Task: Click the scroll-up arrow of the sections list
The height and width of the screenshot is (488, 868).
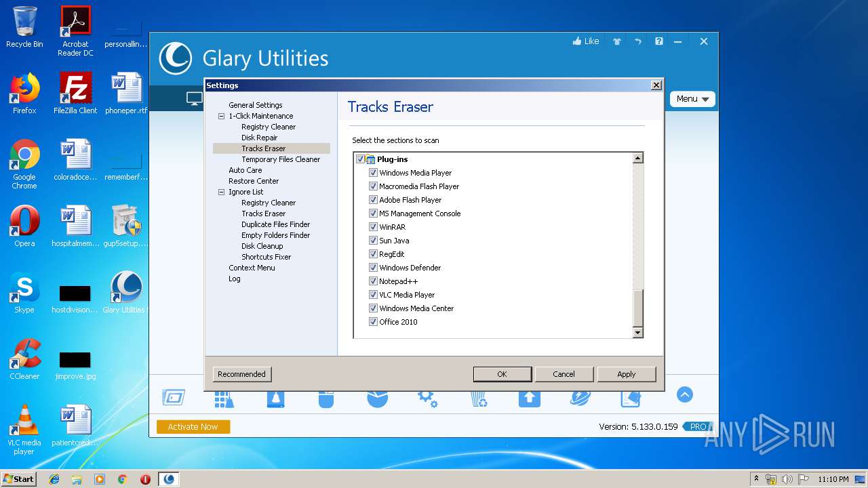Action: tap(637, 158)
